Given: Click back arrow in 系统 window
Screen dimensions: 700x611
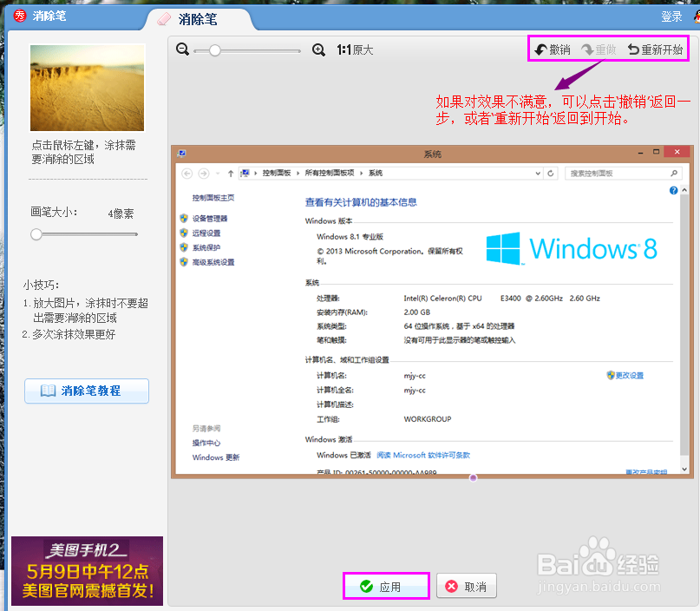Looking at the screenshot, I should 187,174.
